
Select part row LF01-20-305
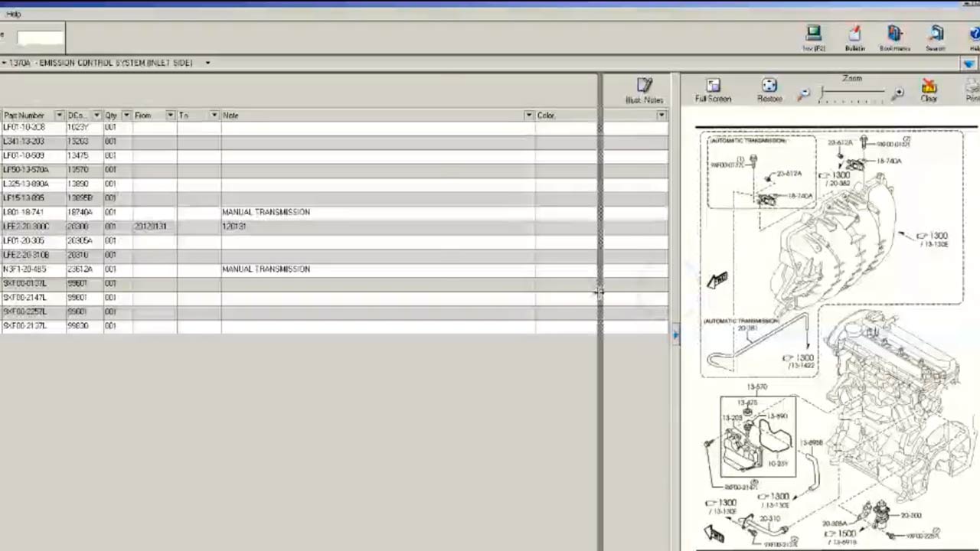(334, 240)
